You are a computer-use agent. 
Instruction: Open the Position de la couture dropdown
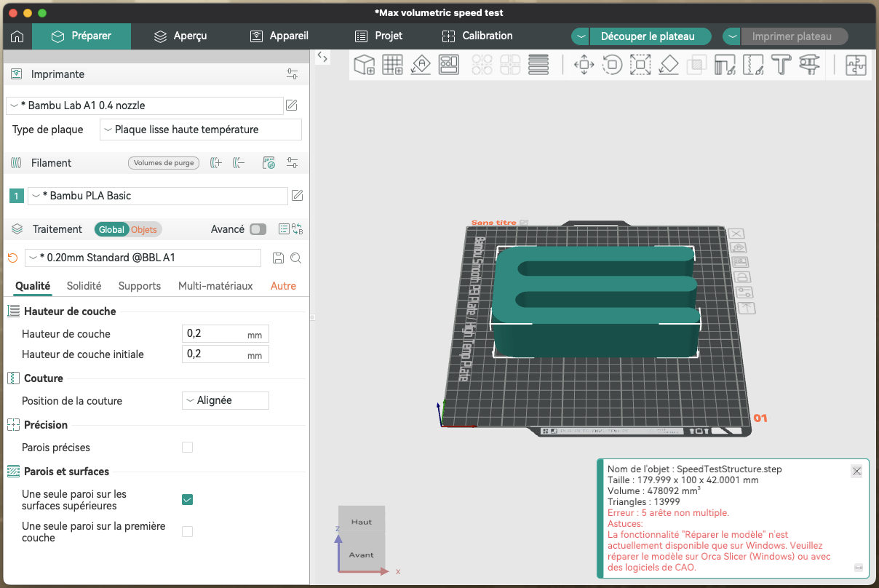tap(226, 400)
